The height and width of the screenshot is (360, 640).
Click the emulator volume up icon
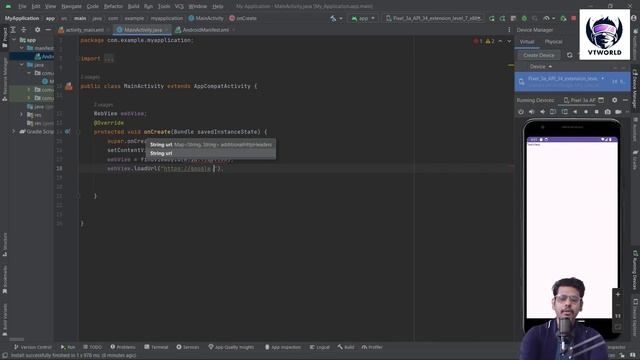(531, 111)
